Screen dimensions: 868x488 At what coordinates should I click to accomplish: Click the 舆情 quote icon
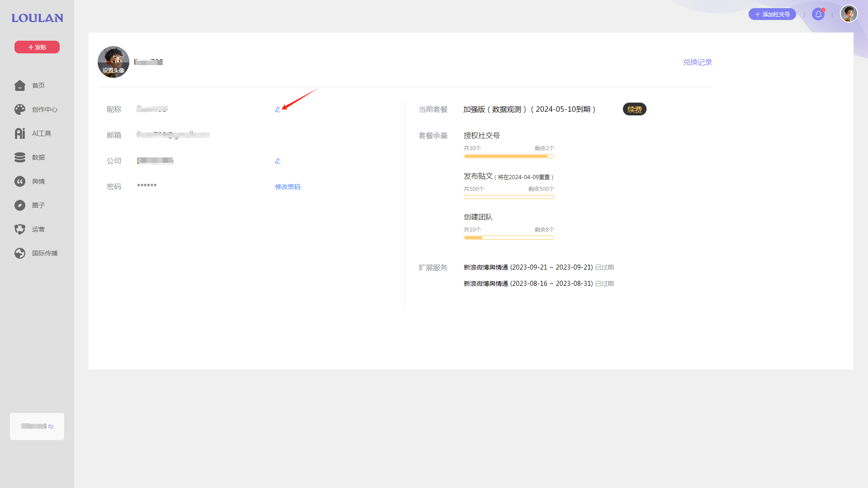(20, 181)
